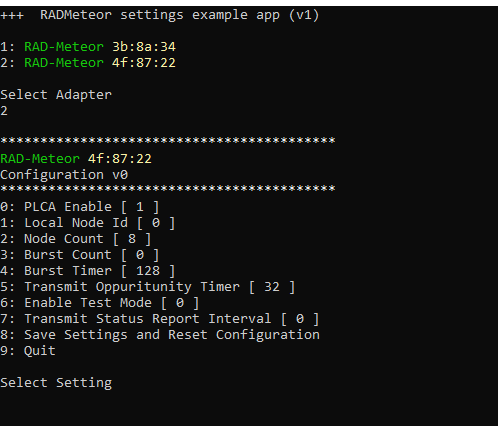Click the Local Node Id setting line

point(88,223)
